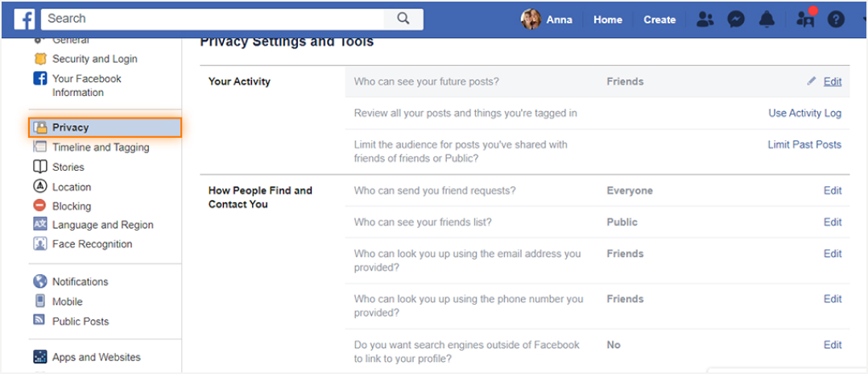
Task: Click the Face Recognition icon
Action: click(40, 243)
